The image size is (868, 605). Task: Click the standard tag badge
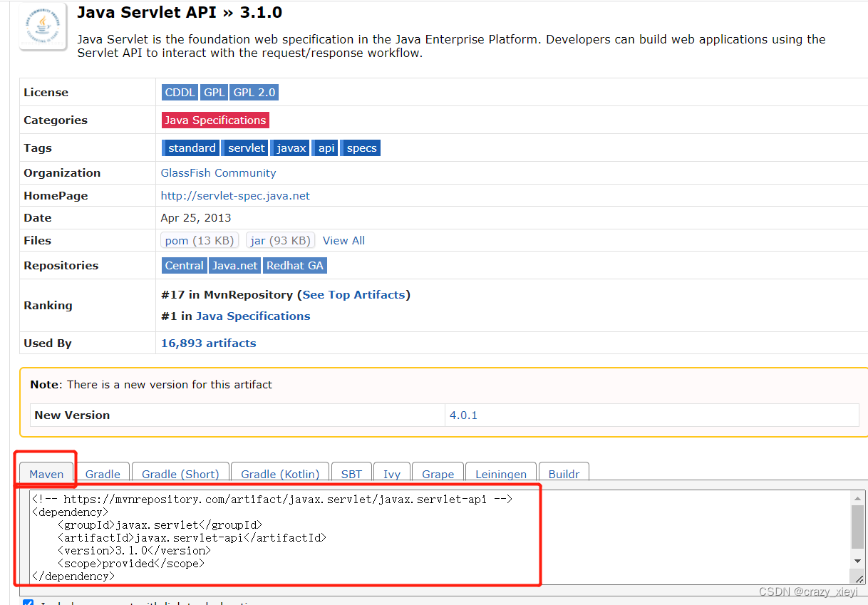click(191, 148)
